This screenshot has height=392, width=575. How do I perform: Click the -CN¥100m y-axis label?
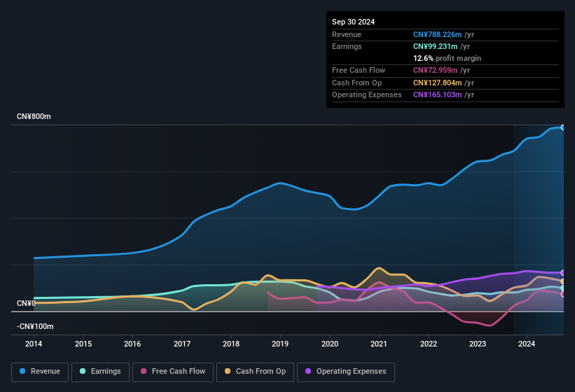35,326
